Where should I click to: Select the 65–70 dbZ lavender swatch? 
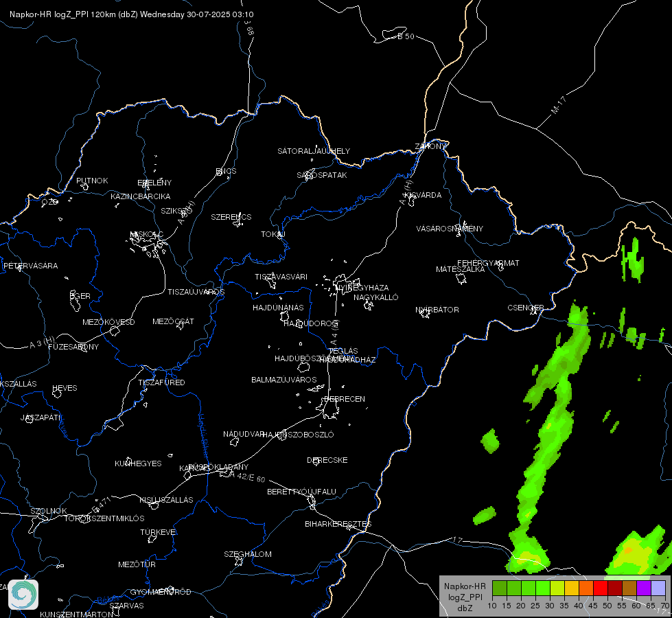point(658,588)
